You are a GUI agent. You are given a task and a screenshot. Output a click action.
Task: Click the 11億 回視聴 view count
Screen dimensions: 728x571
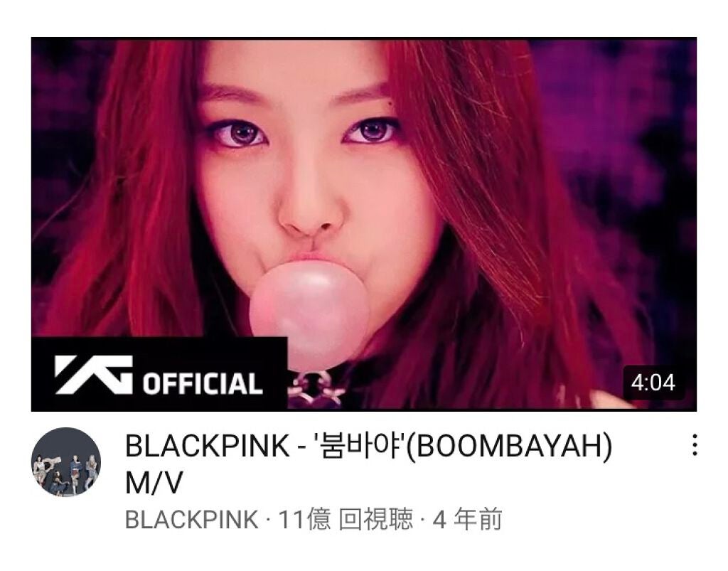346,520
